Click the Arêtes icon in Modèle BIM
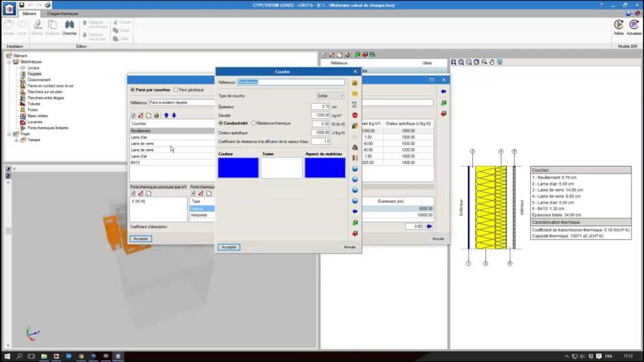The image size is (644, 362). (618, 26)
